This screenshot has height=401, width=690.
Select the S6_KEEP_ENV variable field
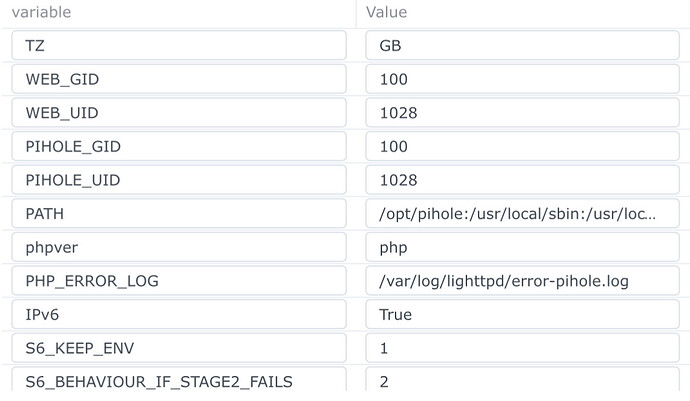click(179, 348)
